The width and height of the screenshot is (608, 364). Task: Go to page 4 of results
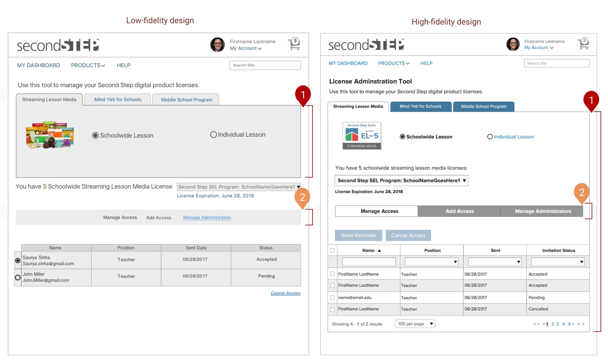[564, 324]
